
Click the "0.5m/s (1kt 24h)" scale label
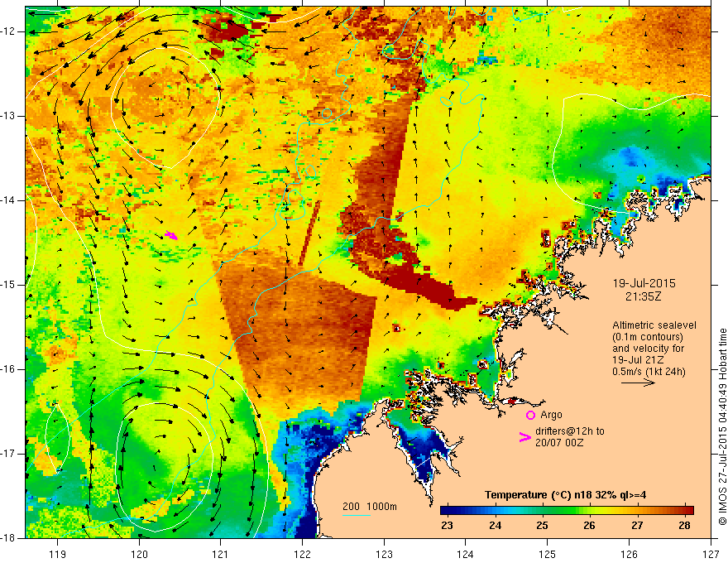[x=649, y=372]
